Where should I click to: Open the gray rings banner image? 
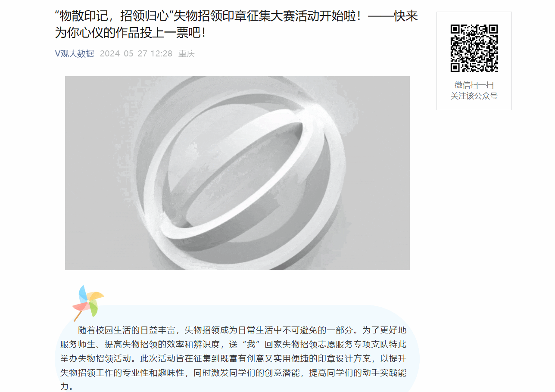(237, 173)
